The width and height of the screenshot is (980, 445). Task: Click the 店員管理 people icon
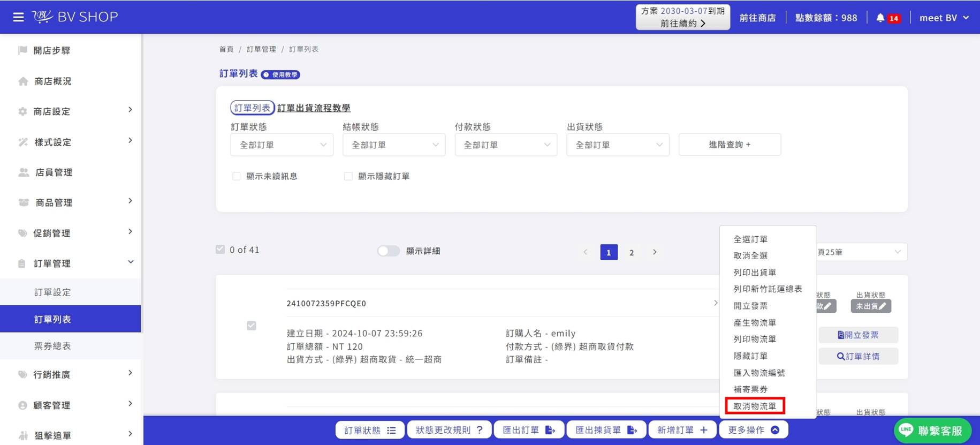(x=24, y=172)
